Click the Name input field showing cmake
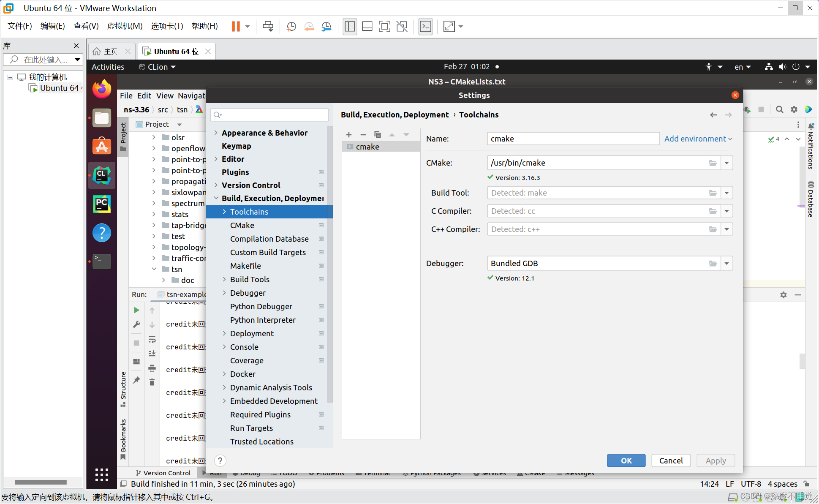Screen dimensions: 819x504 [573, 139]
